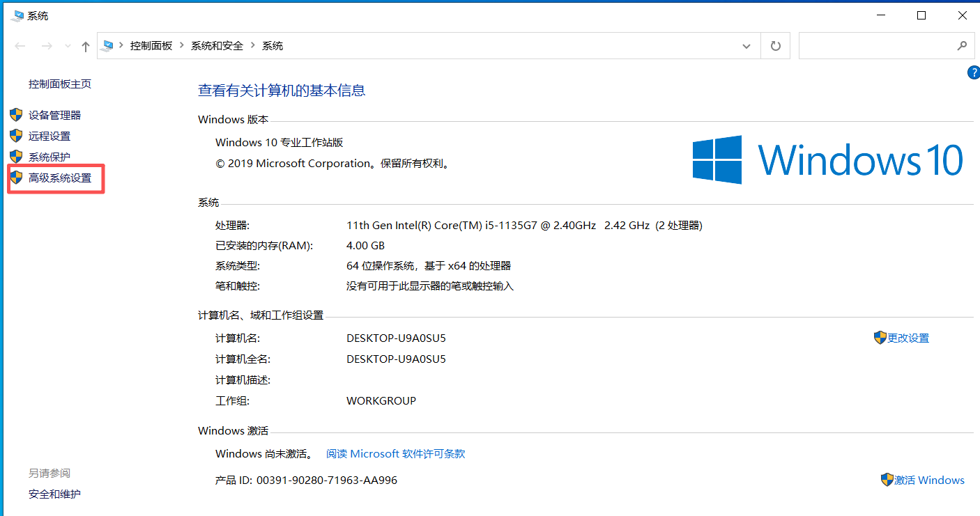Click the shield icon beside 设备管理器
Image resolution: width=980 pixels, height=516 pixels.
(x=16, y=115)
